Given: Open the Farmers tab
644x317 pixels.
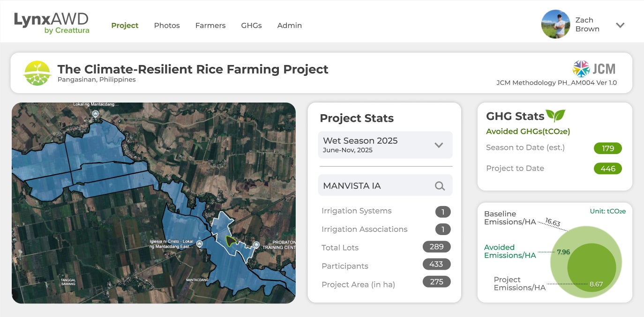Looking at the screenshot, I should tap(210, 26).
